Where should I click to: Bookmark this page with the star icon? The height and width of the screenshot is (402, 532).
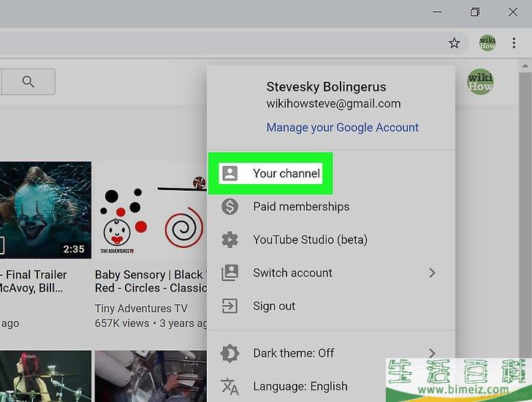[454, 43]
